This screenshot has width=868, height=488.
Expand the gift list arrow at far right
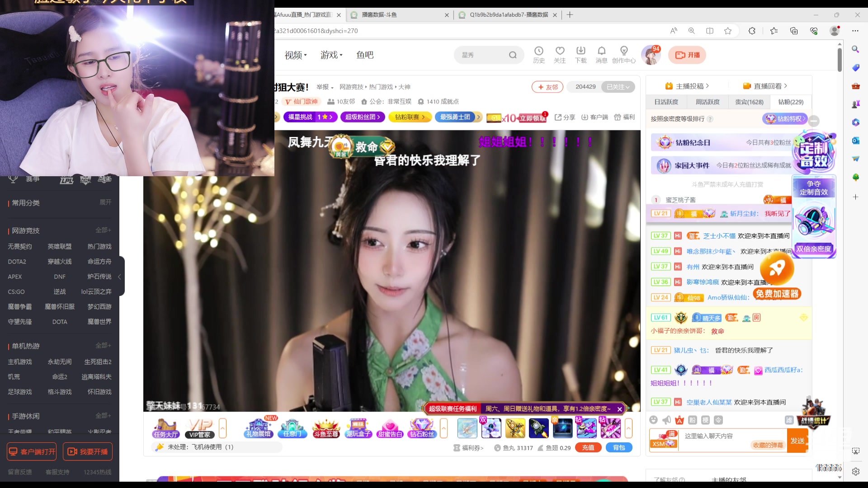[628, 428]
